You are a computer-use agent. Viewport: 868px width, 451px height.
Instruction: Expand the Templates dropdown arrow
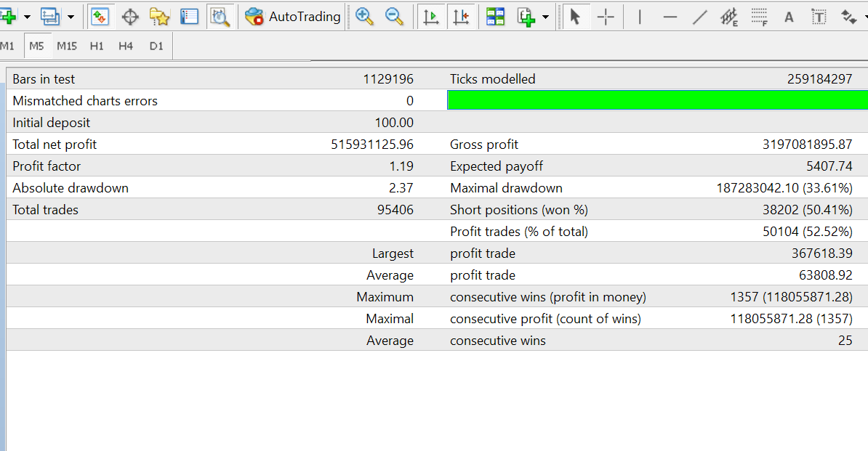(x=546, y=17)
